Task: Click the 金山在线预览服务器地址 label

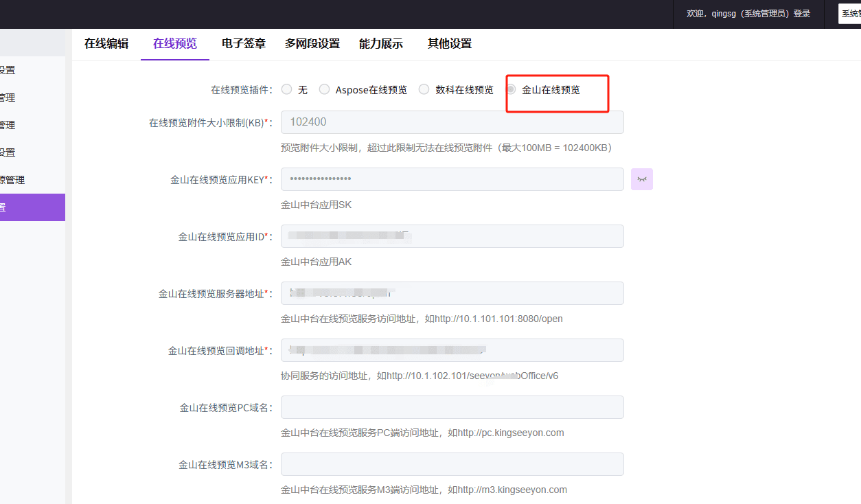Action: tap(216, 294)
